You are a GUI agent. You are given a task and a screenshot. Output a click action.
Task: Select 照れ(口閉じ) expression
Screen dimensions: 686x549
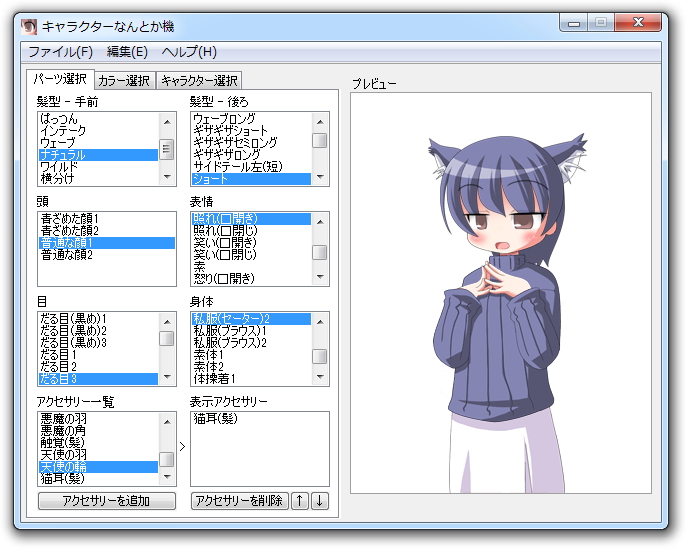pyautogui.click(x=252, y=231)
